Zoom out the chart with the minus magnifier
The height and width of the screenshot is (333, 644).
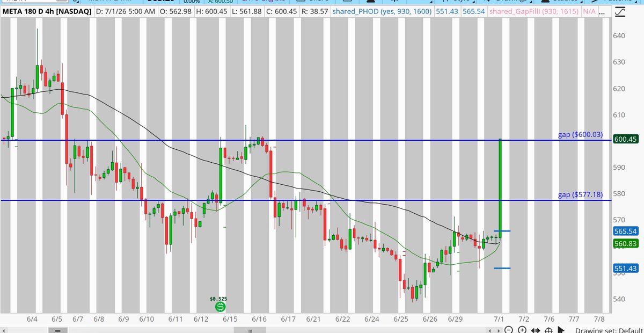tap(508, 330)
